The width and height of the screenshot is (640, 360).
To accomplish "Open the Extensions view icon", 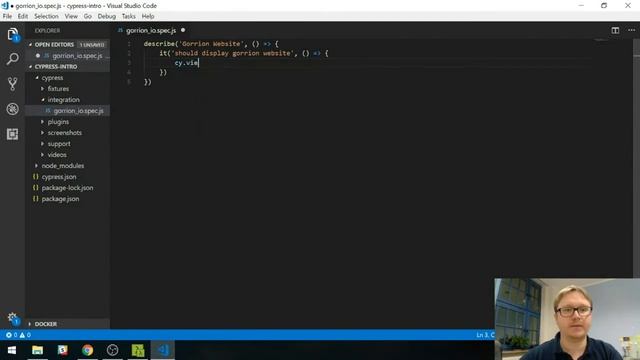I will [x=12, y=134].
